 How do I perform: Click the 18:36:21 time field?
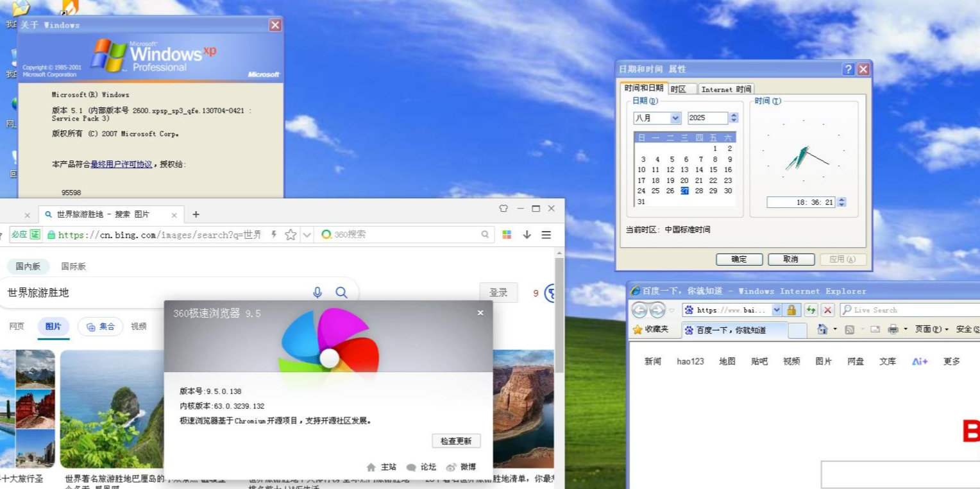click(x=802, y=202)
